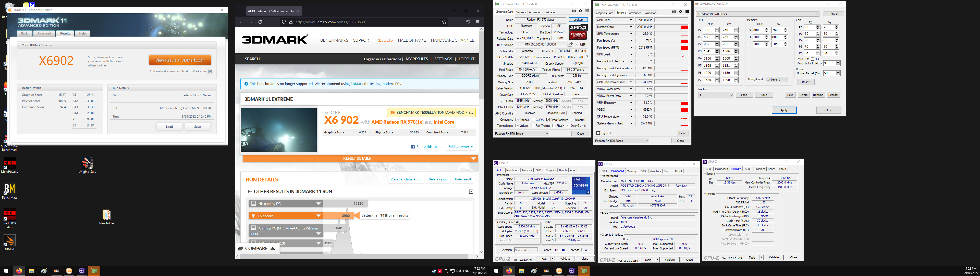This screenshot has height=276, width=980.
Task: Open GPU Temperature sensor dropdown arrow
Action: pos(631,33)
